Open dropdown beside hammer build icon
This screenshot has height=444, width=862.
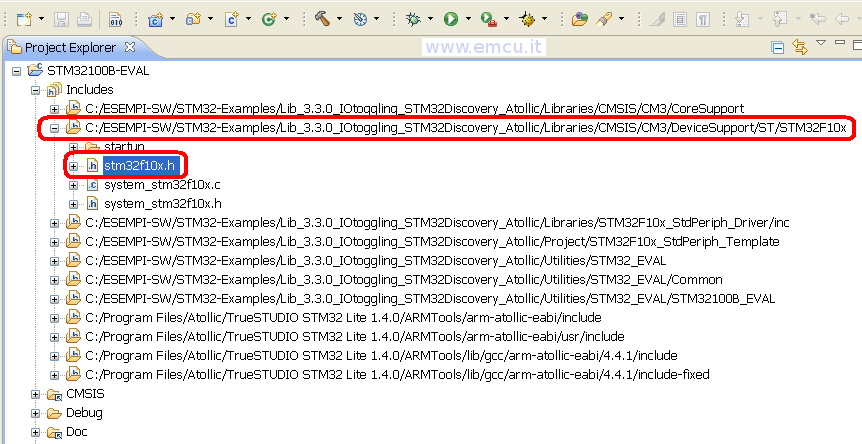(x=339, y=19)
